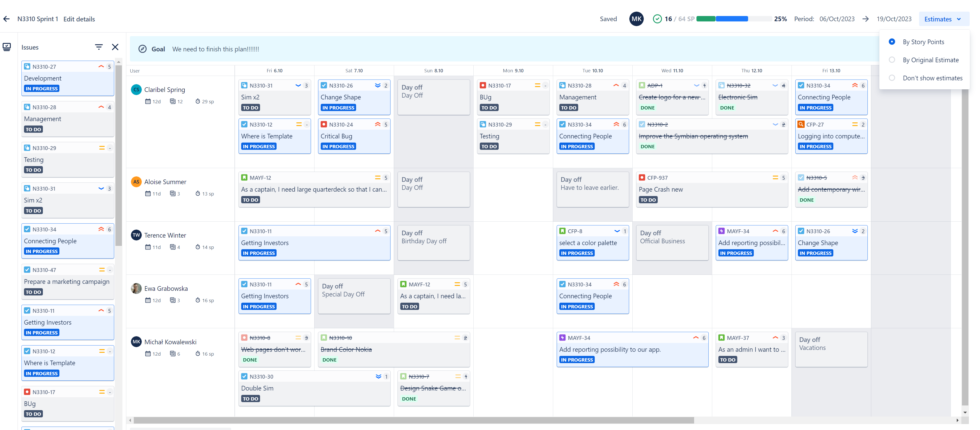
Task: Click the filter icon in the Issues panel
Action: (x=99, y=47)
